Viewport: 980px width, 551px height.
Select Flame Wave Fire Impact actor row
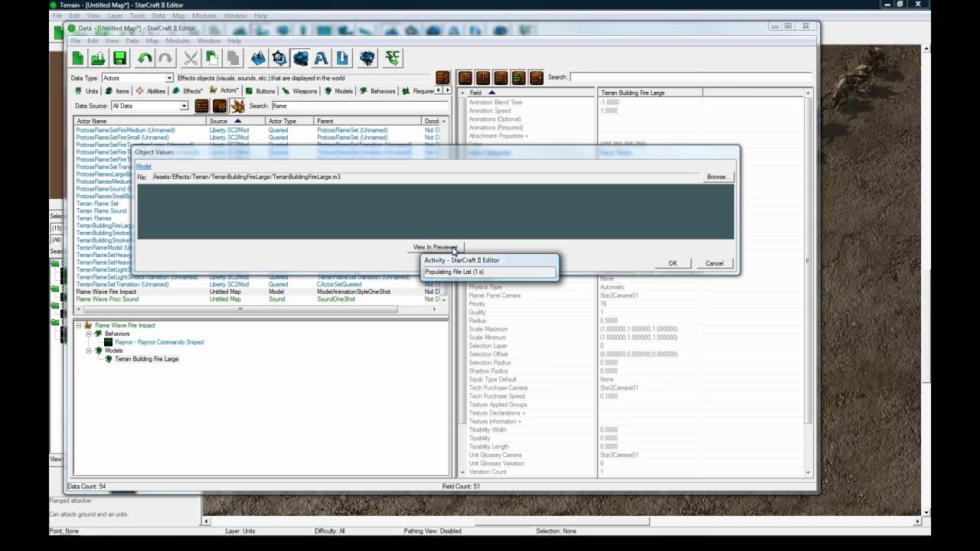coord(258,292)
